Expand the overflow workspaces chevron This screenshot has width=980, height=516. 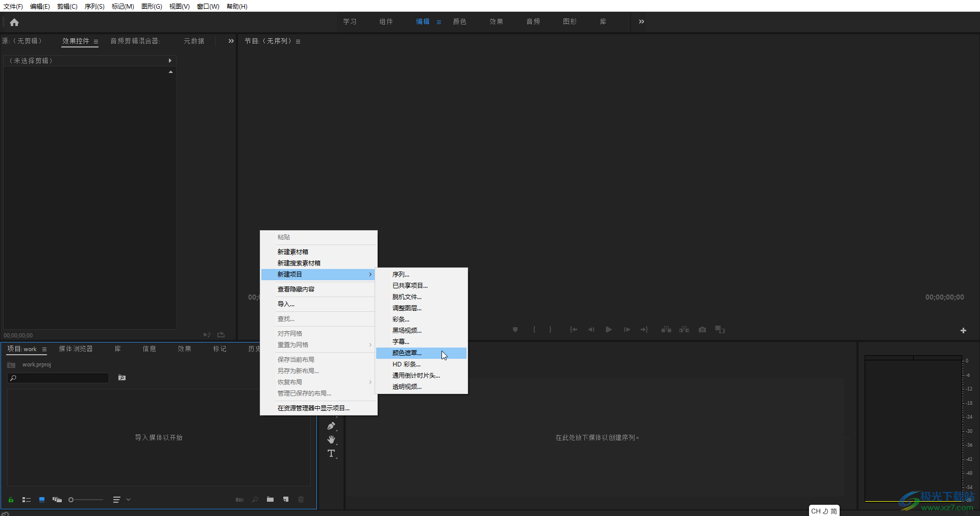642,21
